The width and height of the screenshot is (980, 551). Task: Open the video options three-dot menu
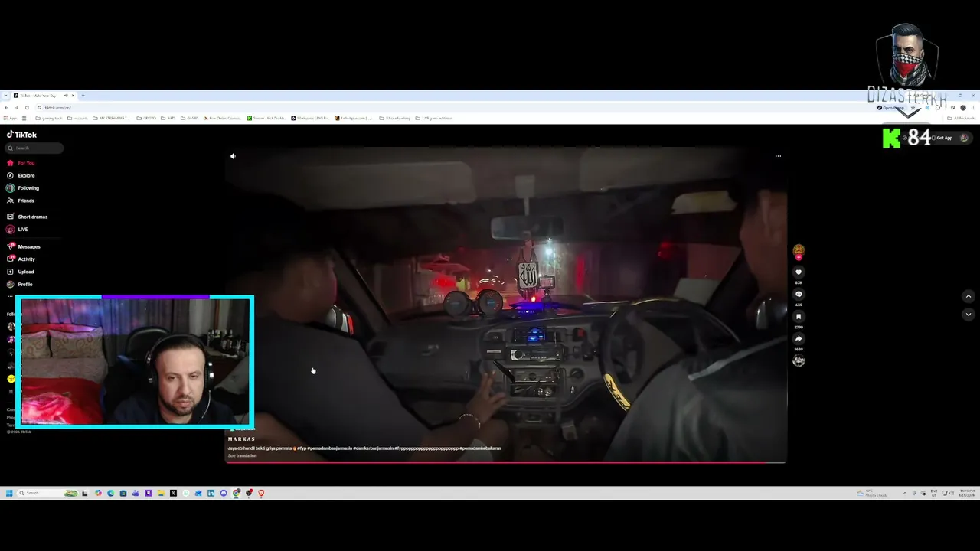click(778, 156)
